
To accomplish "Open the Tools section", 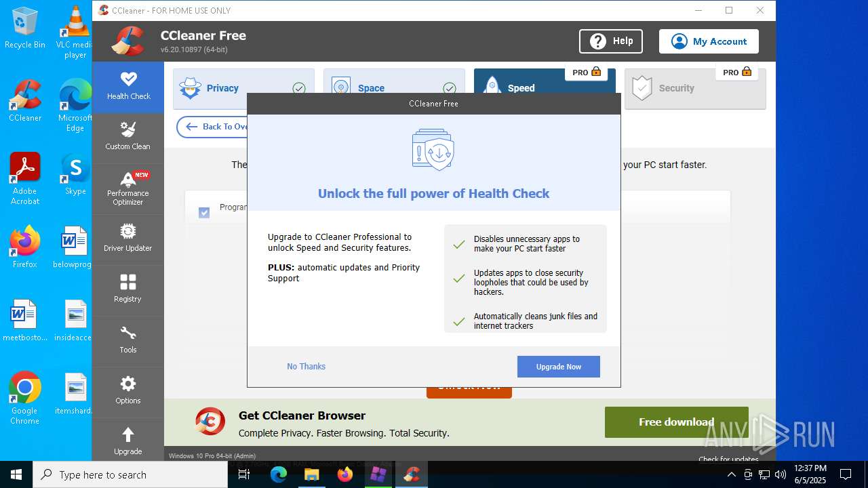I will 128,341.
